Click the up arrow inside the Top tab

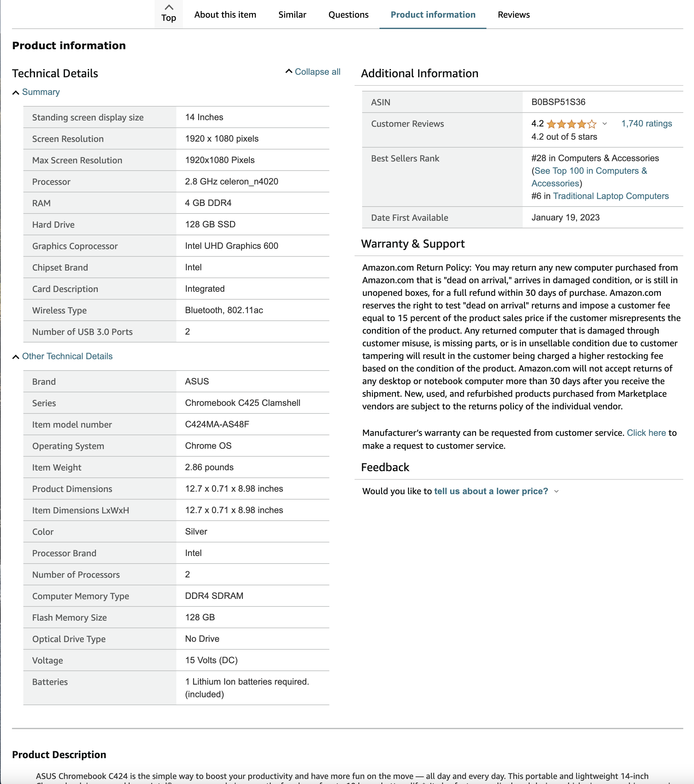point(168,7)
